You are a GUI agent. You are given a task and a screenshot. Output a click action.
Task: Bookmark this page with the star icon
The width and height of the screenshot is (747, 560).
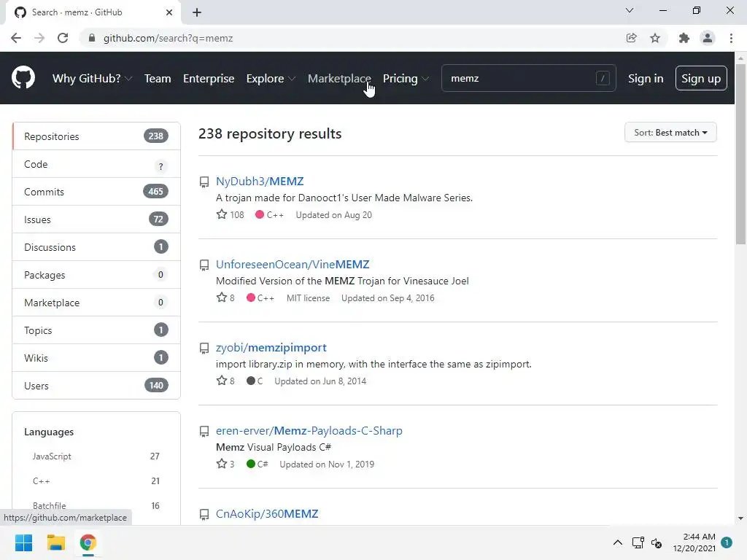(655, 38)
